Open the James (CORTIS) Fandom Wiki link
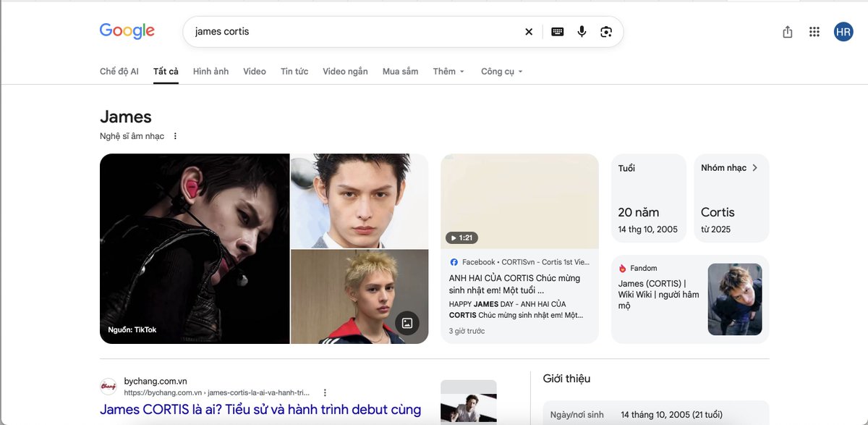 pos(658,295)
